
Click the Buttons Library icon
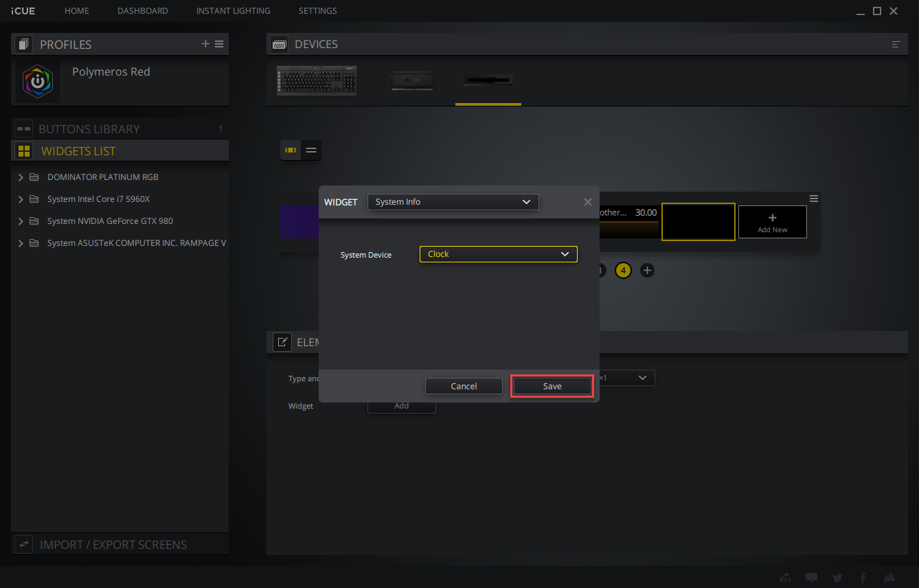24,129
